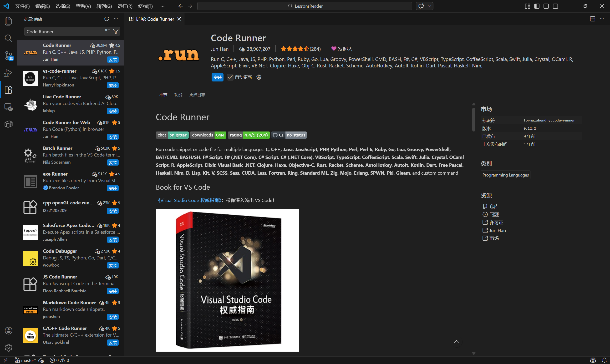Switch to the changelog tab
Screen dimensions: 610x364
pyautogui.click(x=197, y=95)
